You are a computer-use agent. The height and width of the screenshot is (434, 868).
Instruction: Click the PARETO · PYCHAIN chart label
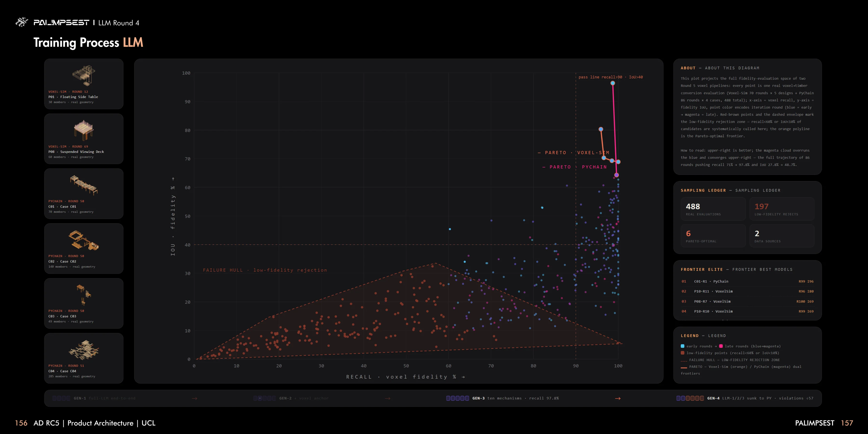[x=575, y=167]
